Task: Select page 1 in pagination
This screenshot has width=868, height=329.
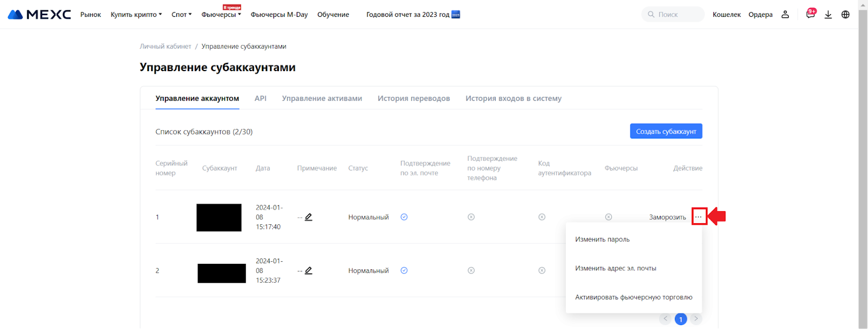Action: click(680, 319)
